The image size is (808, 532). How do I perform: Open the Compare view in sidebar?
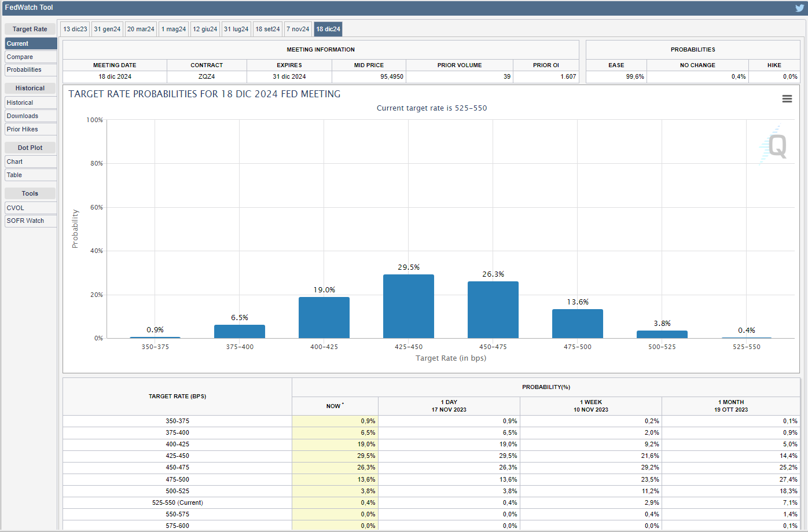[x=30, y=57]
